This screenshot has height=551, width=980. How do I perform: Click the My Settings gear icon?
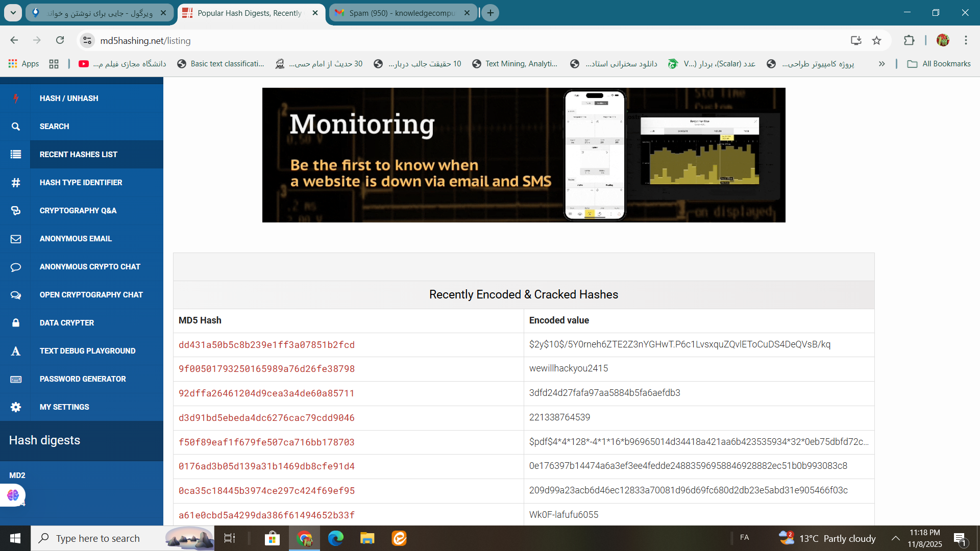16,407
